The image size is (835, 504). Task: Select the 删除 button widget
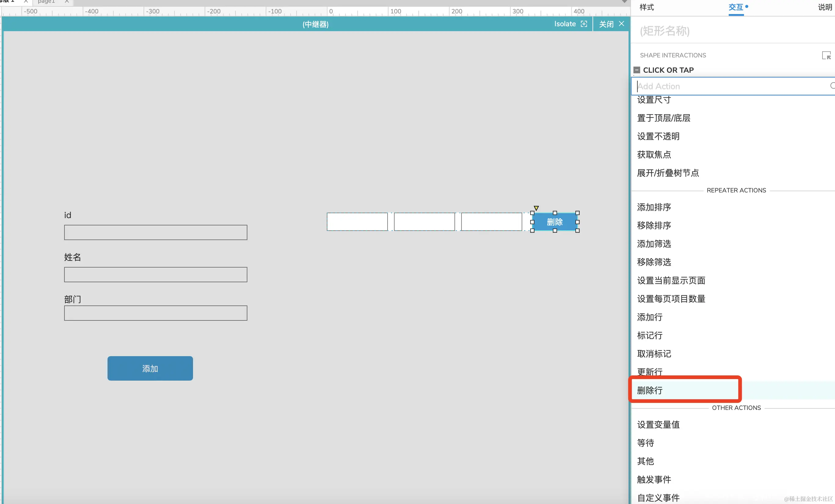(554, 222)
